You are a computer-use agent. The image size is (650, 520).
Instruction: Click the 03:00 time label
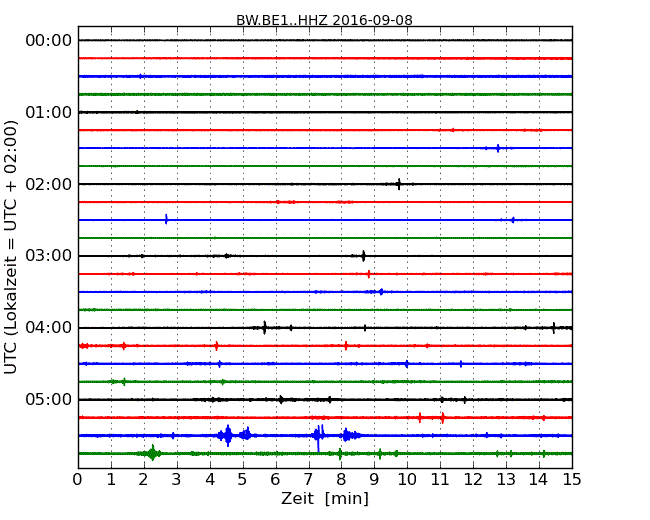pos(49,255)
